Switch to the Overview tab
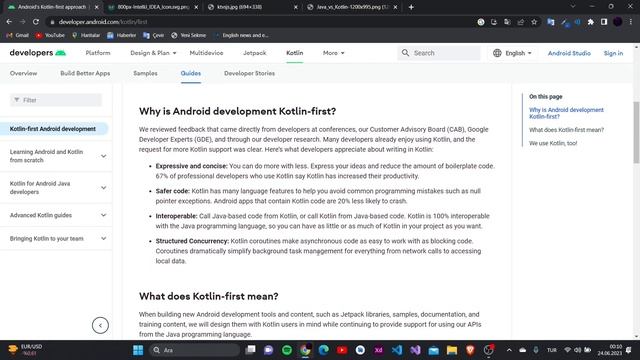 23,73
